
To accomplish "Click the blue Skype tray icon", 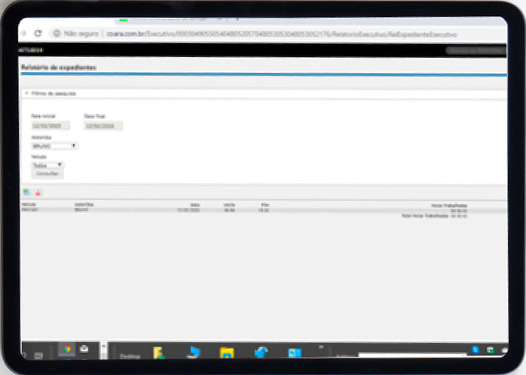I will point(475,350).
